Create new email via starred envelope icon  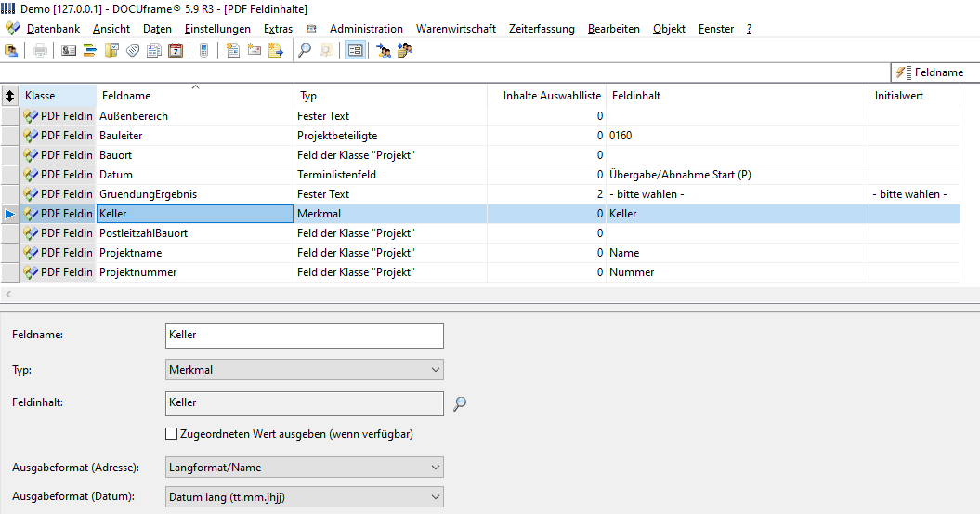pos(255,50)
